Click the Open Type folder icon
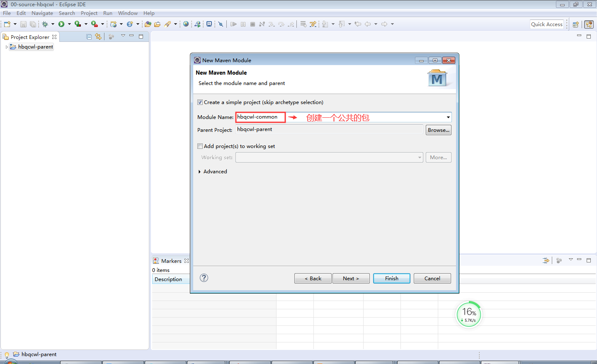The height and width of the screenshot is (364, 597). (x=148, y=24)
